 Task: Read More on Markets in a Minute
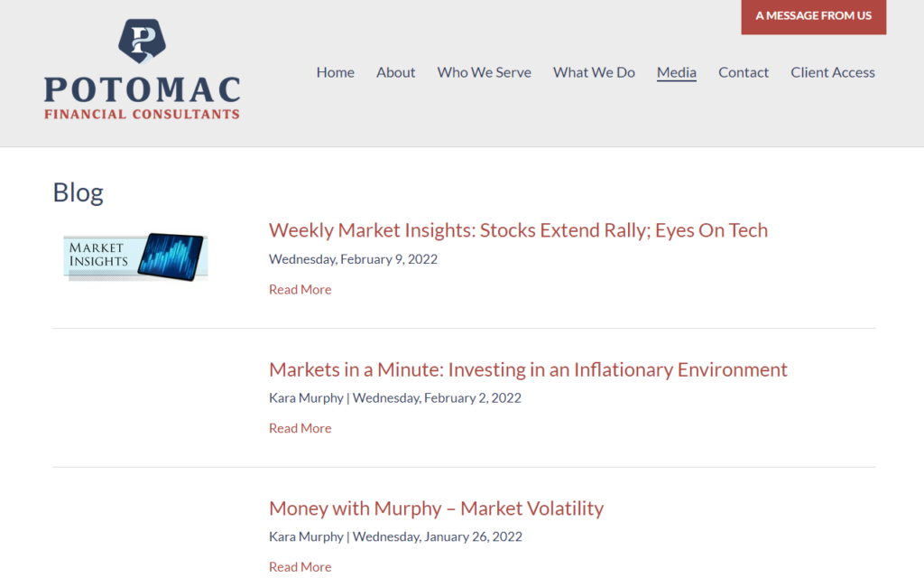pyautogui.click(x=300, y=428)
